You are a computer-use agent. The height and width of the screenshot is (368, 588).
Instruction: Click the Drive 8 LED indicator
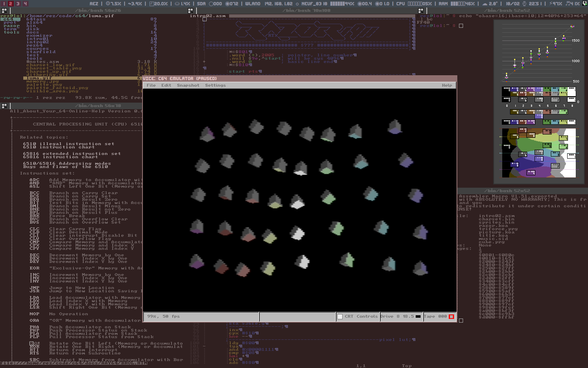pos(418,316)
